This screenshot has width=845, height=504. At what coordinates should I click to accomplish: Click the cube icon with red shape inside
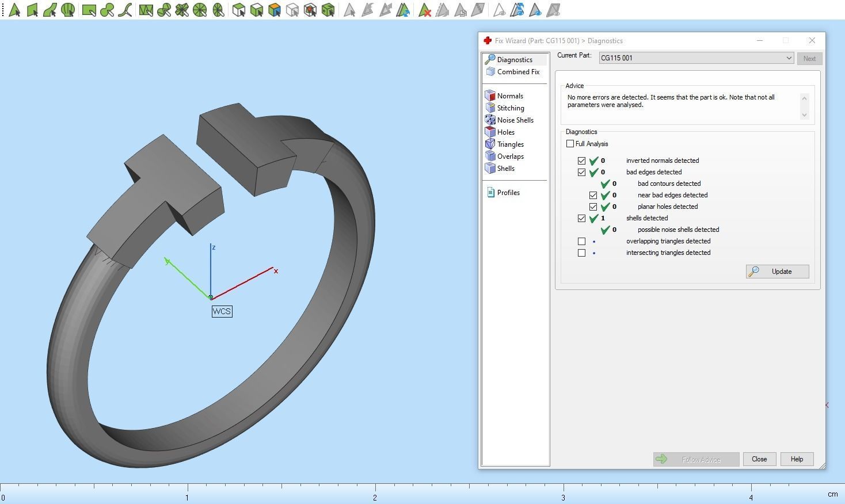coord(310,10)
